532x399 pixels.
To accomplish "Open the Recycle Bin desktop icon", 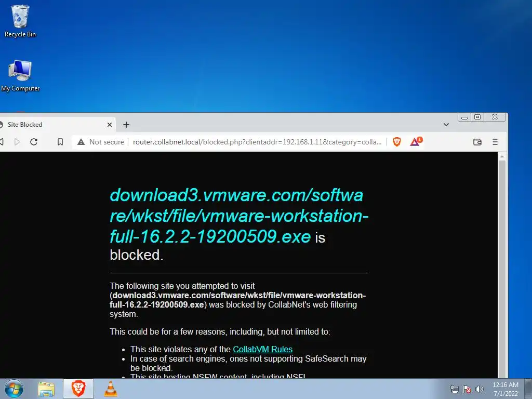I will 20,21.
